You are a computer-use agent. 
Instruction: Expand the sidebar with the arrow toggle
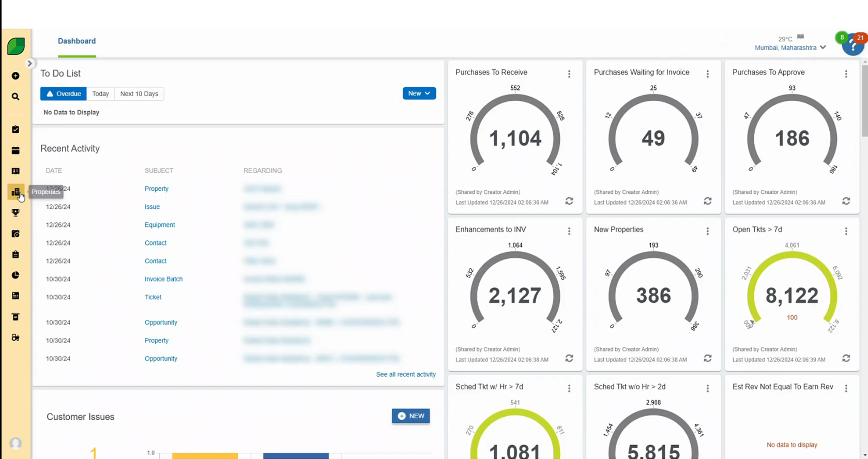[29, 64]
